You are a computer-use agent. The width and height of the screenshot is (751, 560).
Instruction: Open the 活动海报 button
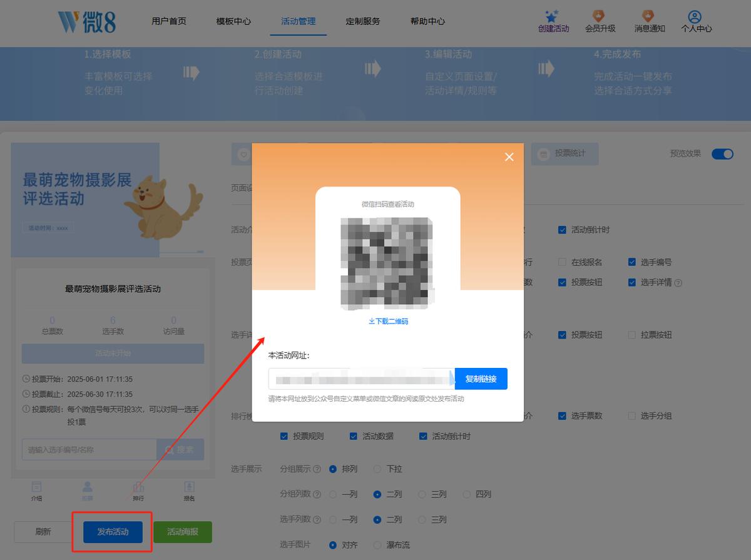pos(183,532)
